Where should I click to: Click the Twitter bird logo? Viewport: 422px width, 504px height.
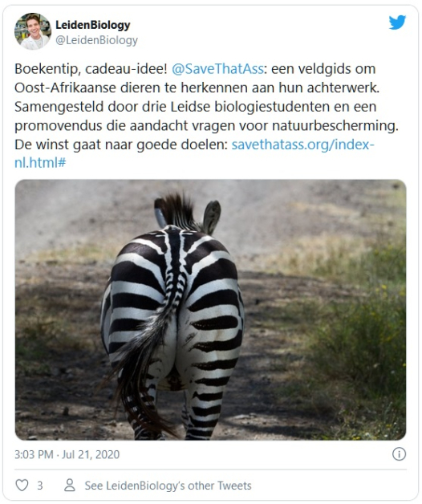397,22
